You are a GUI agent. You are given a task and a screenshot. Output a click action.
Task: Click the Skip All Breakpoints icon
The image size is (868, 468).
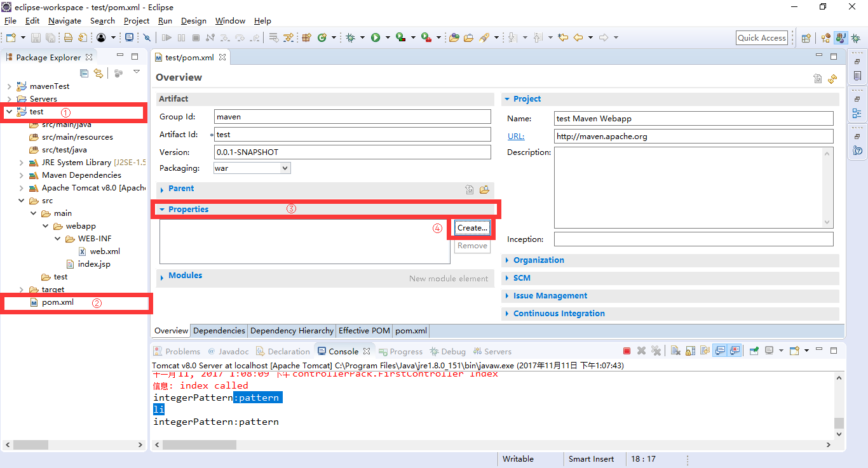[147, 37]
